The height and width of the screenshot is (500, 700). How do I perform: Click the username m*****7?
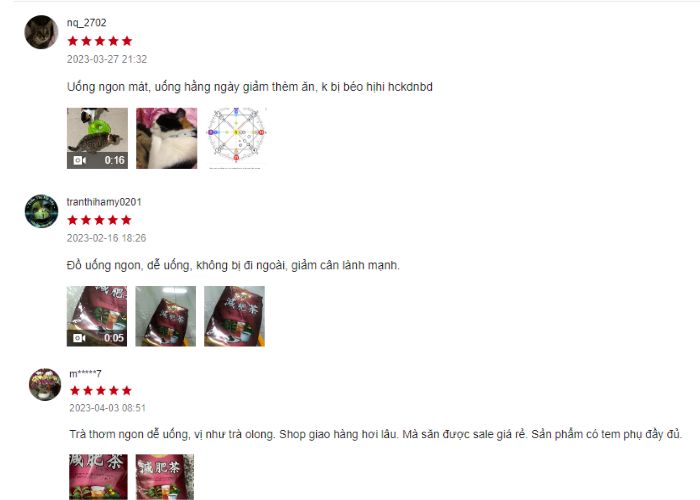(x=85, y=373)
